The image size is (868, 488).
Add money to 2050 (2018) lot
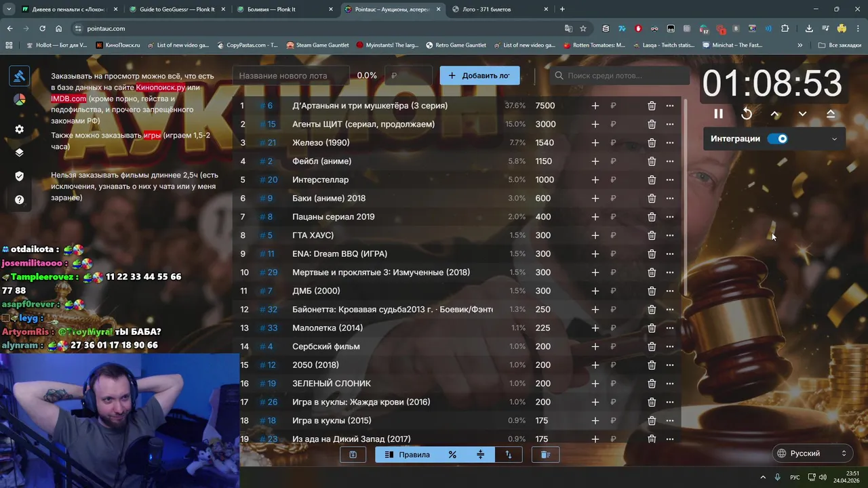[x=595, y=365]
